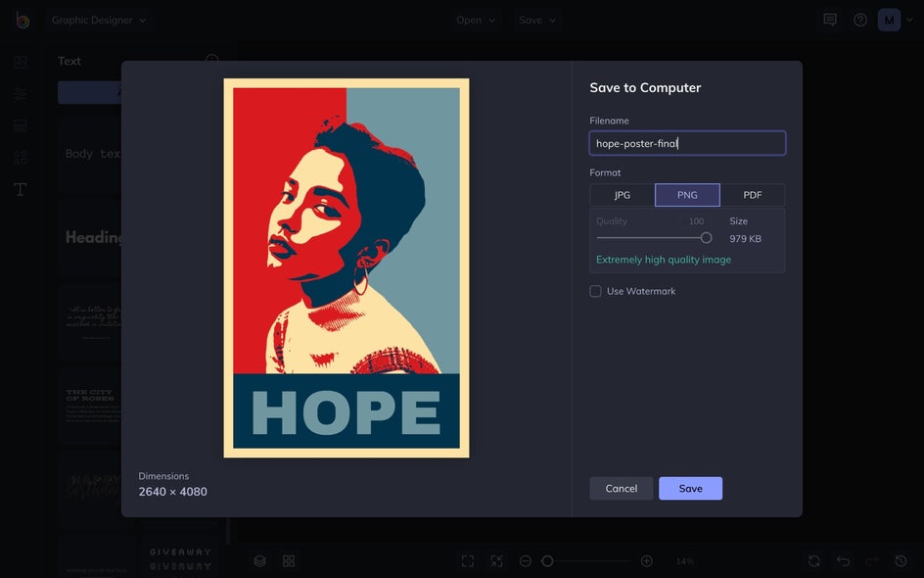Click the 2640 × 4080 dimensions value
This screenshot has width=924, height=578.
click(x=172, y=492)
